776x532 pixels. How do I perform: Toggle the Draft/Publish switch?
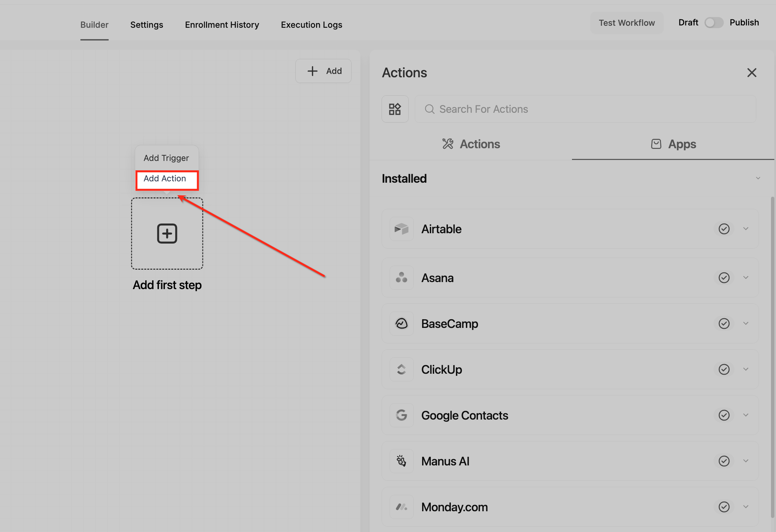[713, 23]
